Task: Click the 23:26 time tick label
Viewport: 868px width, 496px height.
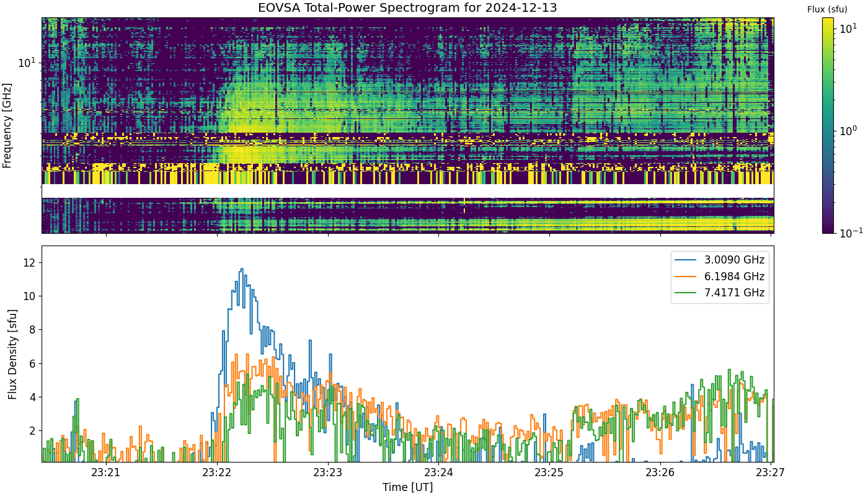Action: 660,472
